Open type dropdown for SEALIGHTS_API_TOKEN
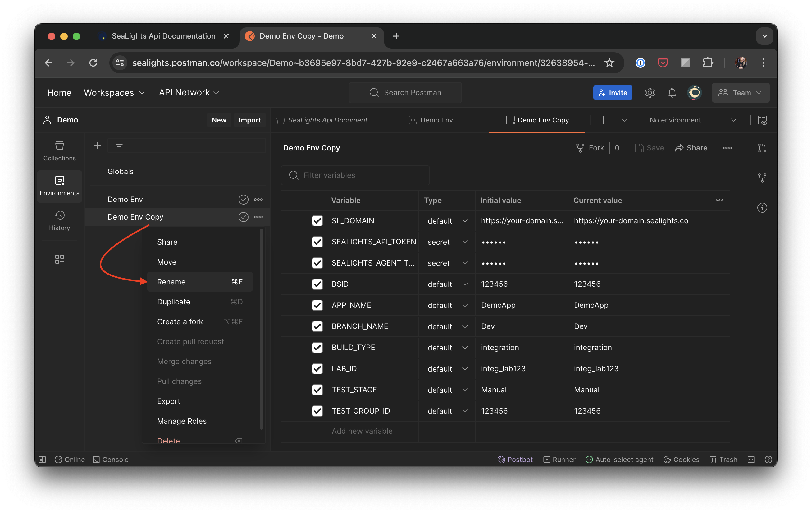Viewport: 812px width, 513px height. 447,242
